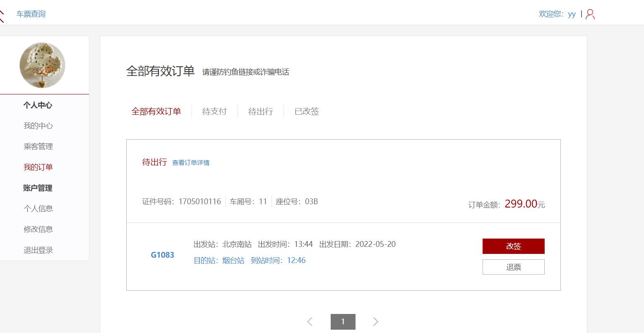
Task: Click 出发时间 13:44 text
Action: coord(285,244)
